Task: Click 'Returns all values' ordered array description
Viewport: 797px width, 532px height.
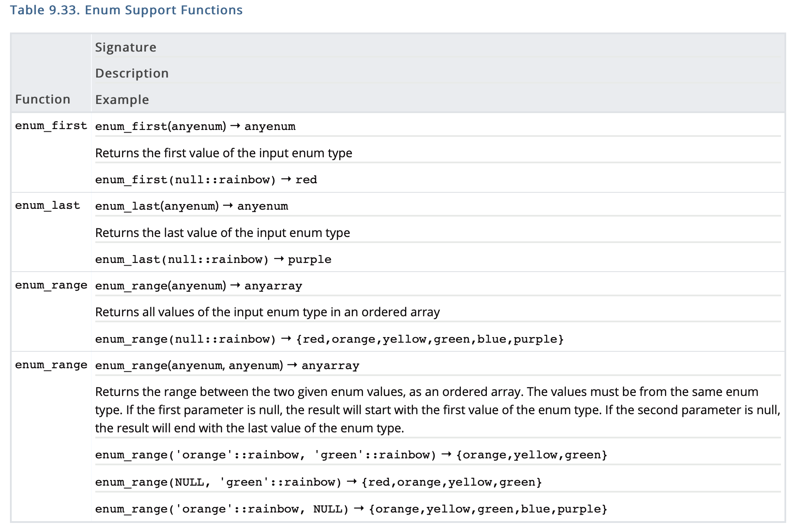Action: pos(267,312)
